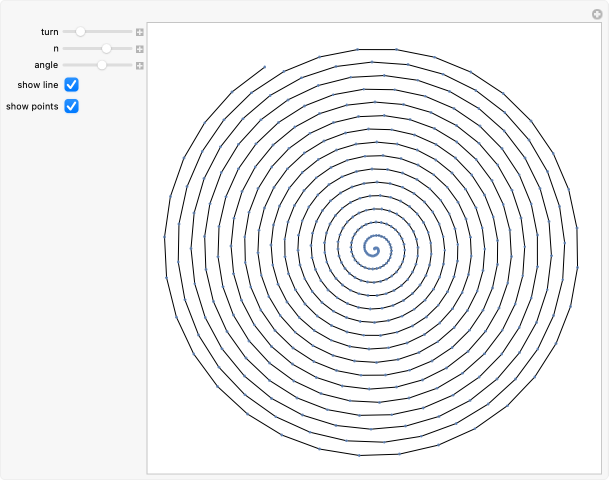Click the far left end of the angle slider track

coord(64,65)
